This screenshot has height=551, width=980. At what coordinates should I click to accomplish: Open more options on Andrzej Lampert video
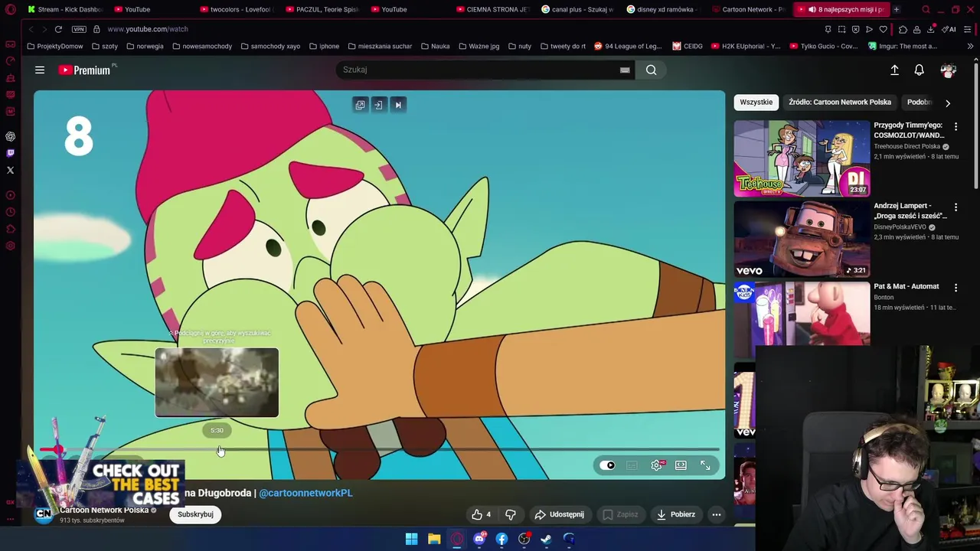click(955, 207)
